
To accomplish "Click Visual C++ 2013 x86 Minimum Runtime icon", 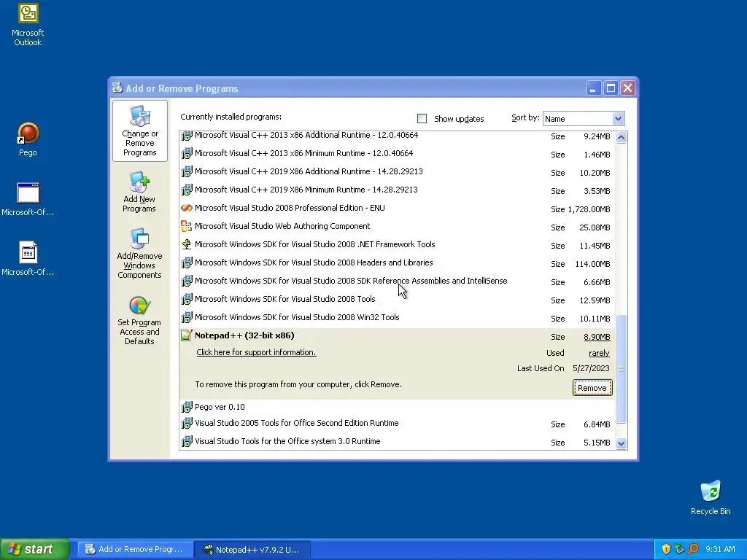I will pos(186,153).
